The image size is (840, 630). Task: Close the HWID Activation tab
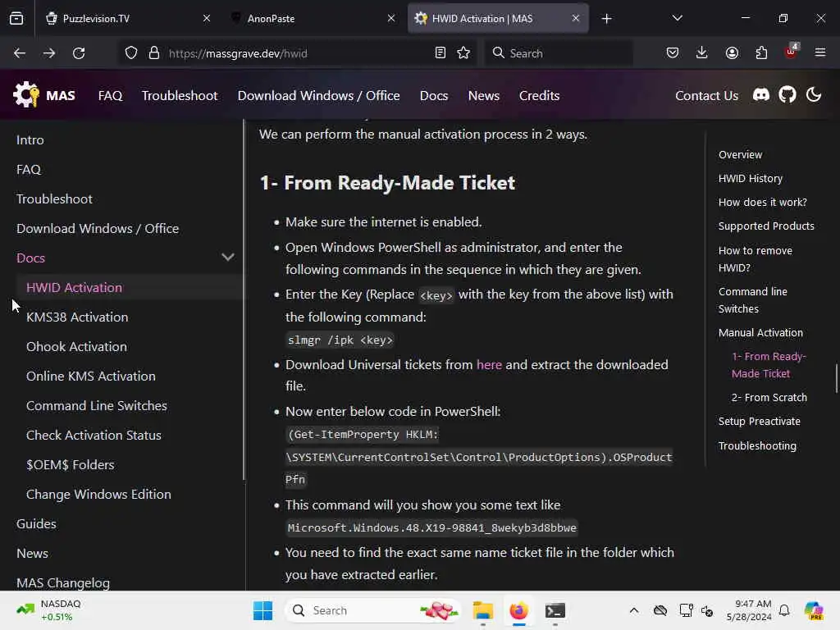[x=576, y=18]
